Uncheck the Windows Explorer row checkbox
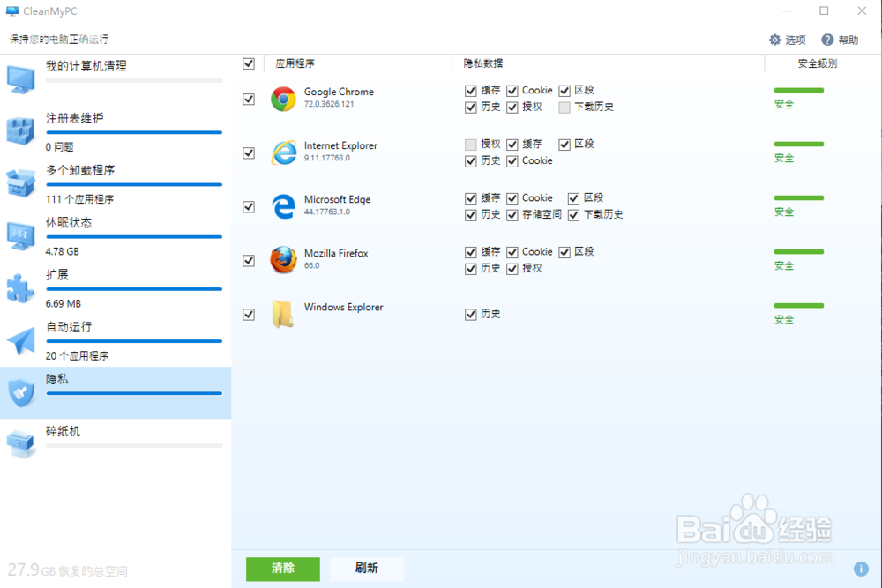 [249, 314]
